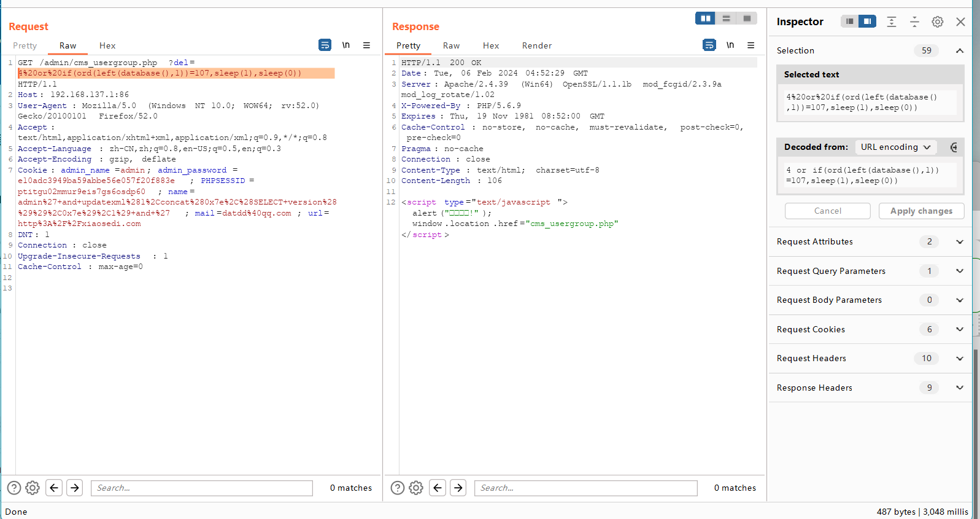Click the decoded text box in Inspector

coord(870,175)
